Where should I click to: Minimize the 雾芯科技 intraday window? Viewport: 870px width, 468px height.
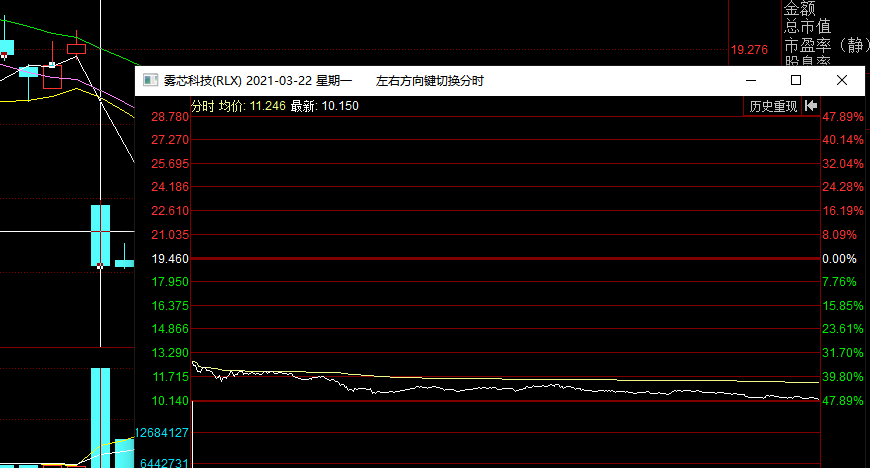pyautogui.click(x=750, y=80)
